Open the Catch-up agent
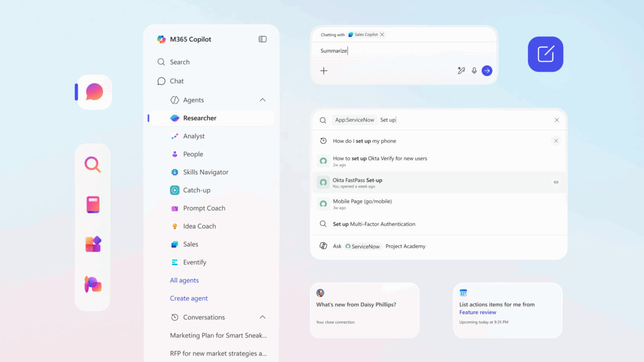 tap(196, 190)
